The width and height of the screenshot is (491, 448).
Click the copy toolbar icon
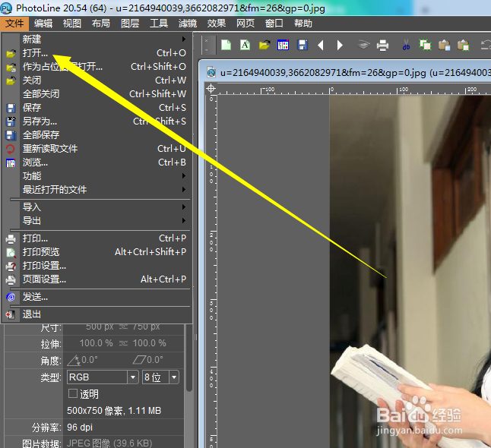[425, 45]
